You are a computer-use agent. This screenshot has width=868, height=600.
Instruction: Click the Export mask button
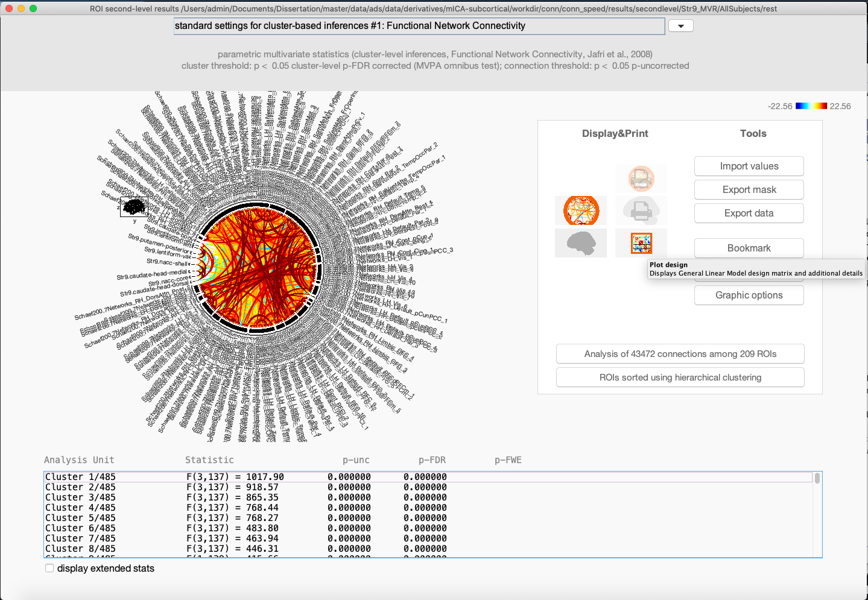(x=749, y=190)
